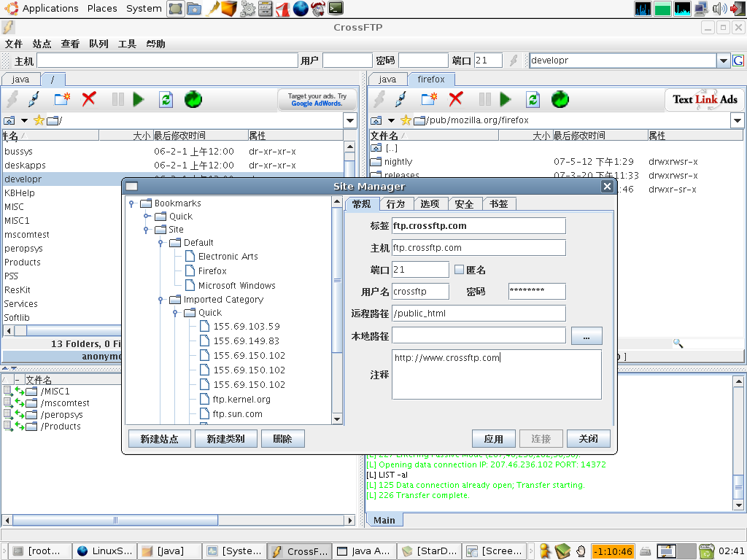Screen dimensions: 747x560
Task: Select ftp.kernel.org site in tree
Action: 241,400
